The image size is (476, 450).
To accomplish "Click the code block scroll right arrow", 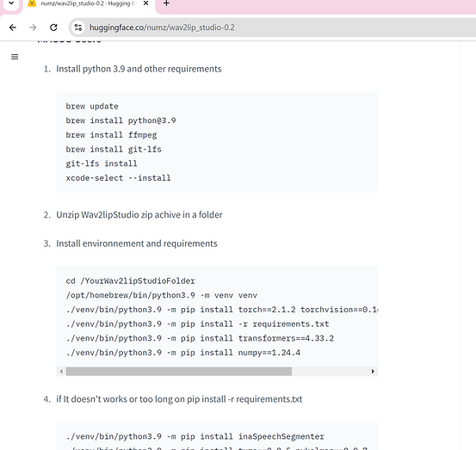I will point(373,372).
